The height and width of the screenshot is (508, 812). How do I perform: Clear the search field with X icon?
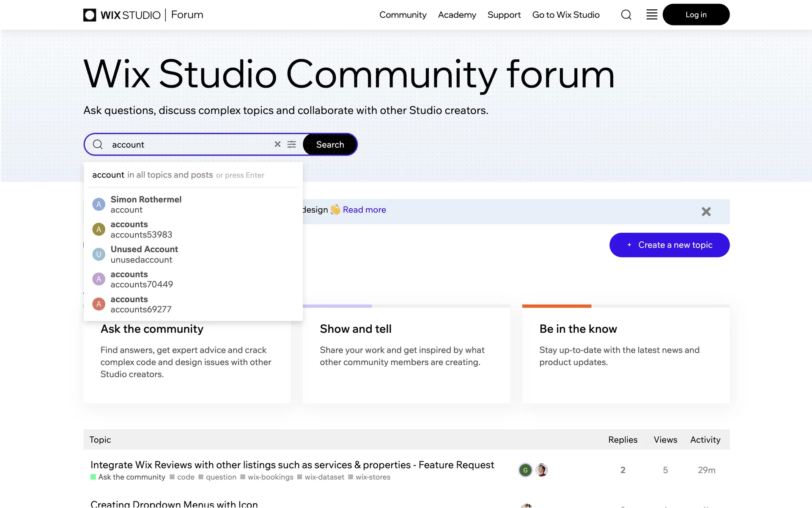277,144
